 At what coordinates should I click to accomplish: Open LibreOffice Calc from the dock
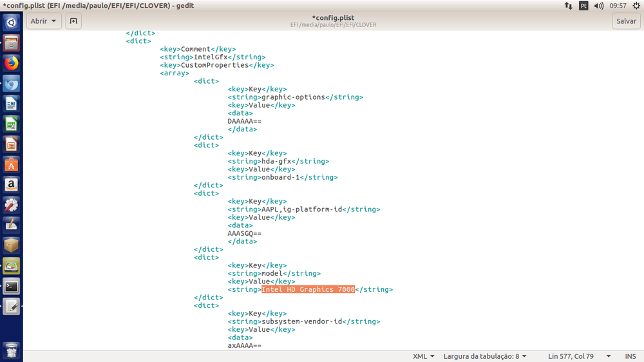12,124
